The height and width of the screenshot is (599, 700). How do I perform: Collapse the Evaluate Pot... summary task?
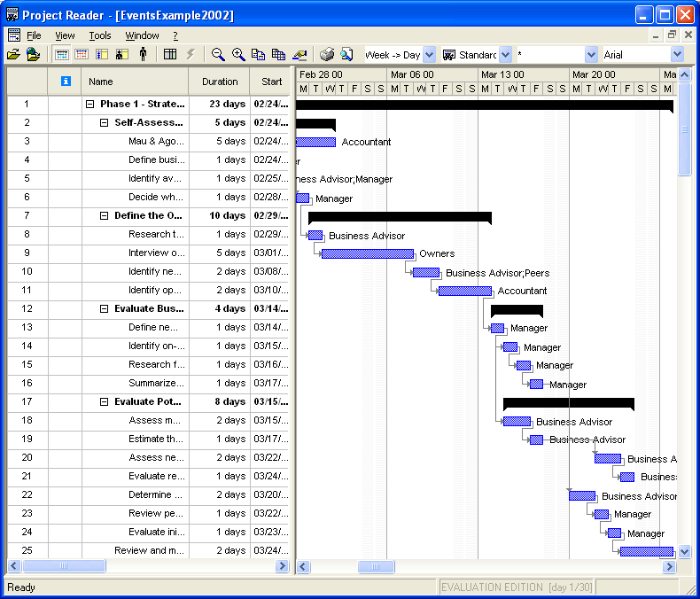tap(104, 401)
